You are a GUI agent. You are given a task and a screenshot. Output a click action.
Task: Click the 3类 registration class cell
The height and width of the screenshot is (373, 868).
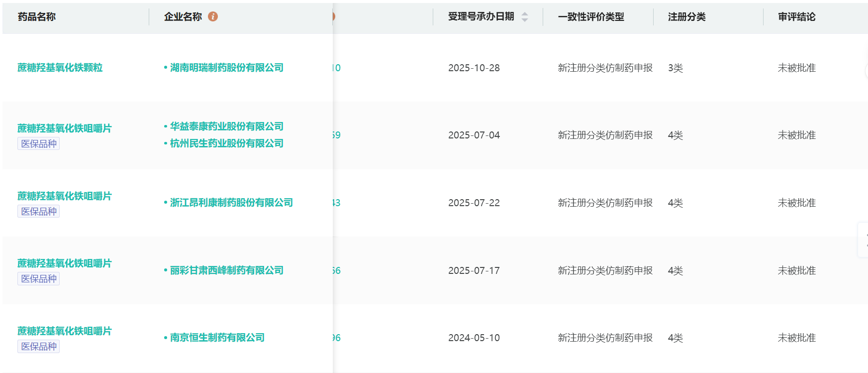[x=675, y=68]
